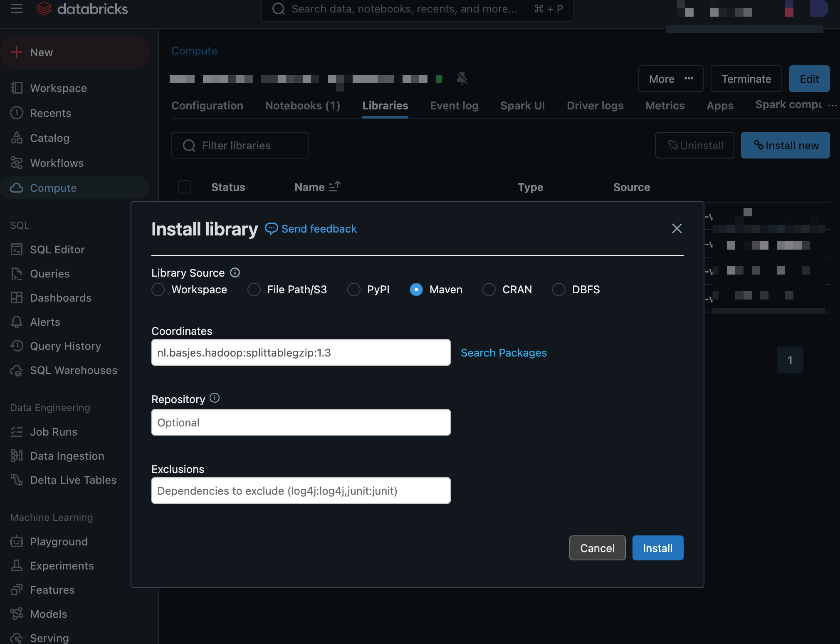
Task: Select Compute in the sidebar
Action: click(75, 188)
